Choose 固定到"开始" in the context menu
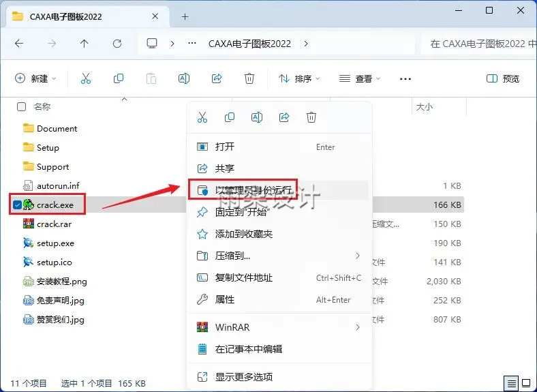Screen dimensions: 537x392 point(279,212)
